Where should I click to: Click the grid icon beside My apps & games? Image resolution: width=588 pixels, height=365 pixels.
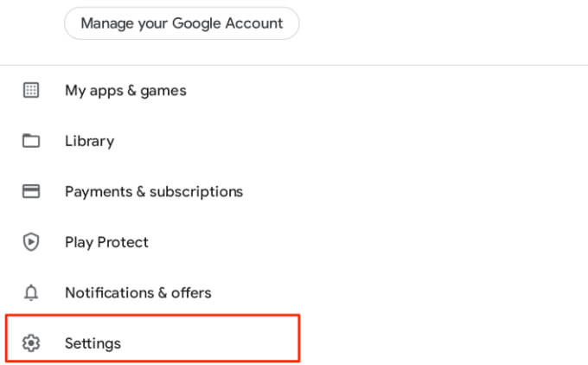pyautogui.click(x=31, y=90)
